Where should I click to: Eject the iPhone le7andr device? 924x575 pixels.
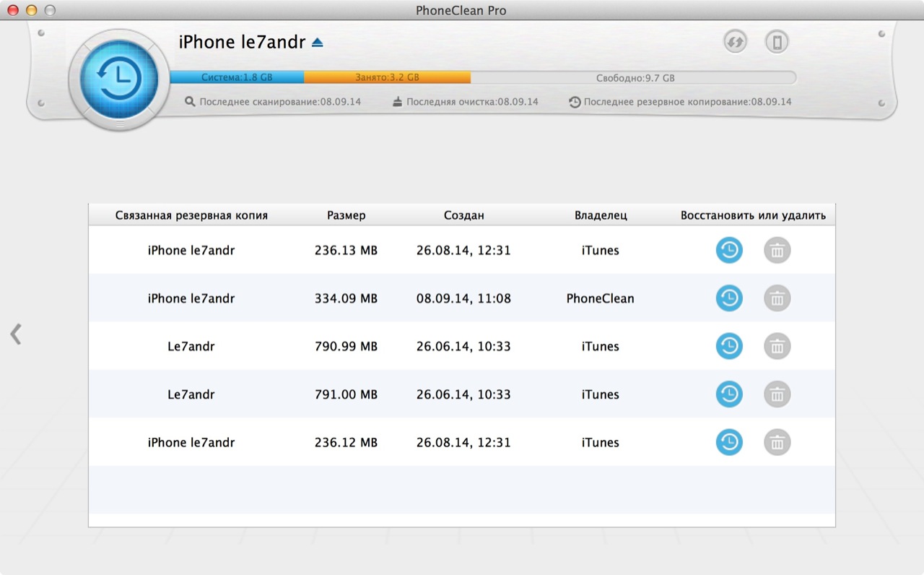pos(318,43)
